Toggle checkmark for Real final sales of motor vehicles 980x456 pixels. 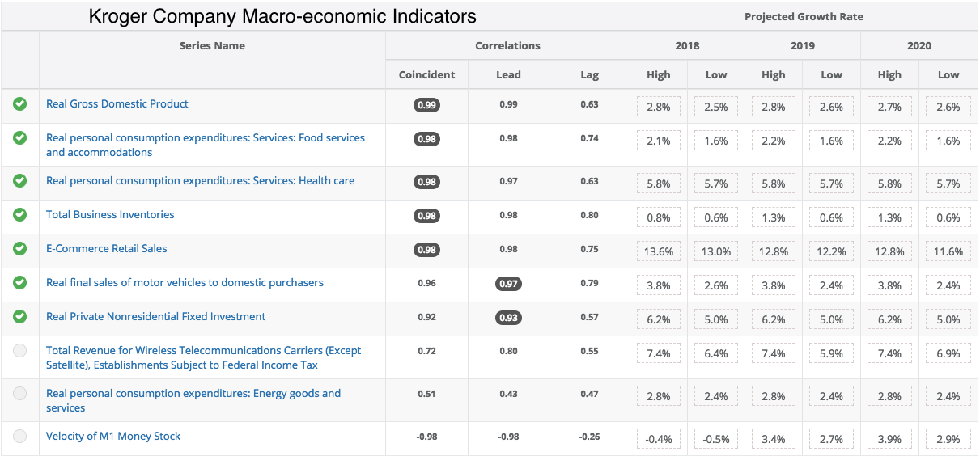pos(20,282)
